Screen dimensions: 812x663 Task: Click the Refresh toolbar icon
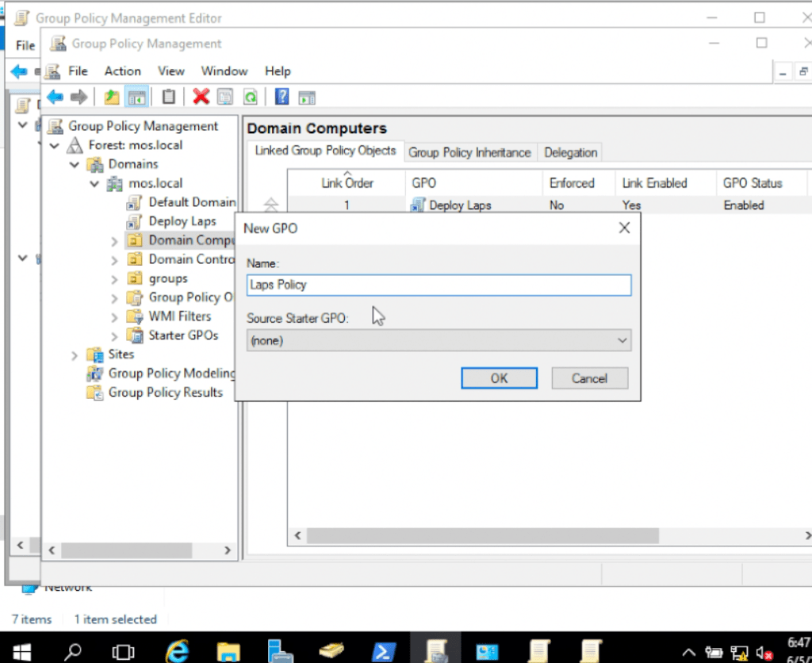[251, 97]
